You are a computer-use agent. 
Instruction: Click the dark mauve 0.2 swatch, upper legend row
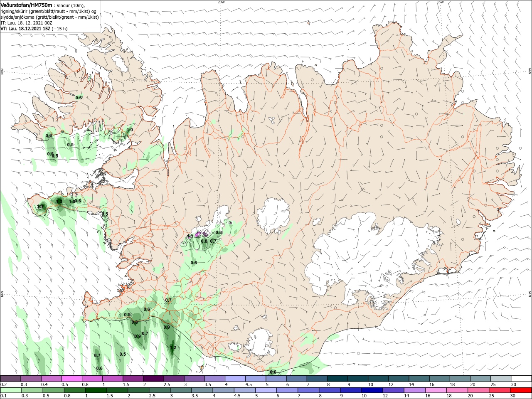click(x=10, y=379)
